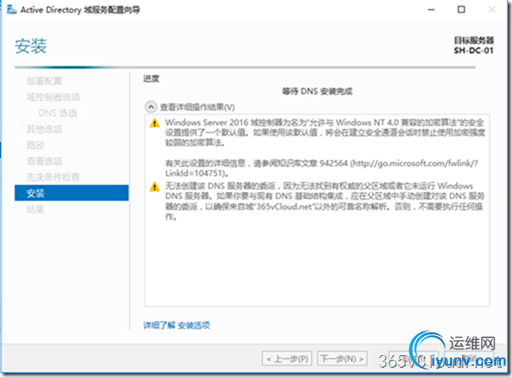Select the highlighted 安装 step in sidebar
Screen dimensions: 512x377
[x=71, y=193]
